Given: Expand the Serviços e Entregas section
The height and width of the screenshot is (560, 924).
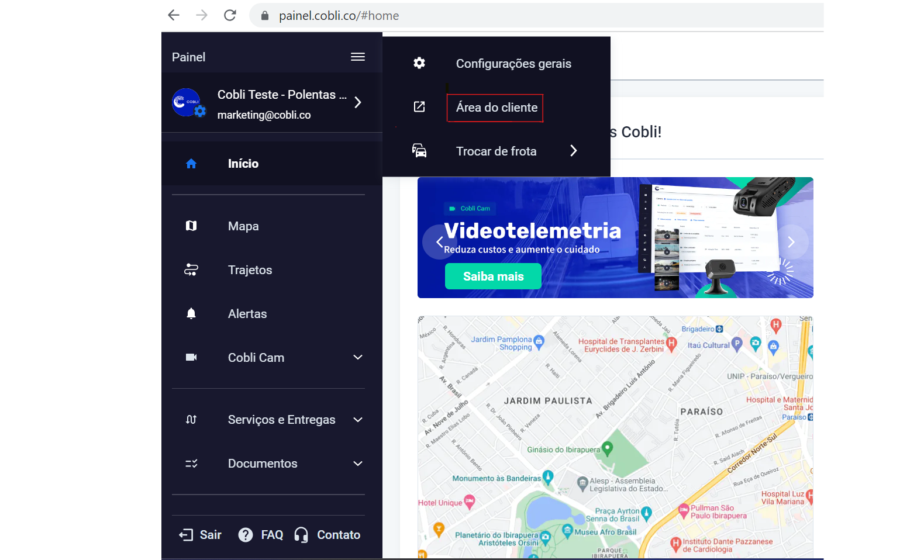Looking at the screenshot, I should click(x=358, y=420).
